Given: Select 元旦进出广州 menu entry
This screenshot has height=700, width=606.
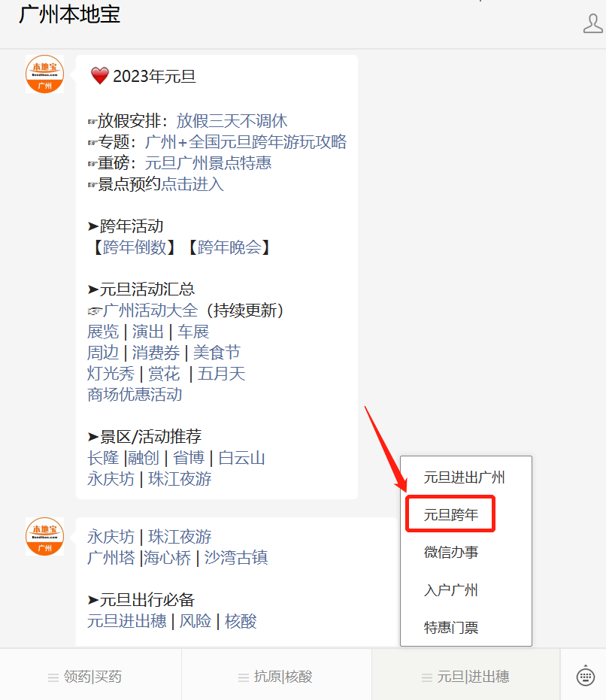Looking at the screenshot, I should click(464, 477).
